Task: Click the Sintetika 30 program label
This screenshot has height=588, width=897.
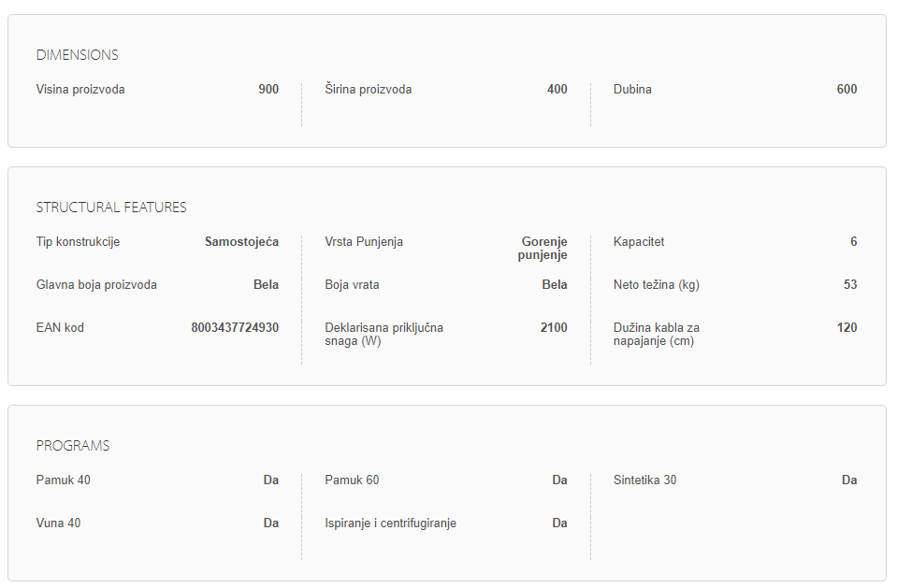Action: pyautogui.click(x=644, y=480)
